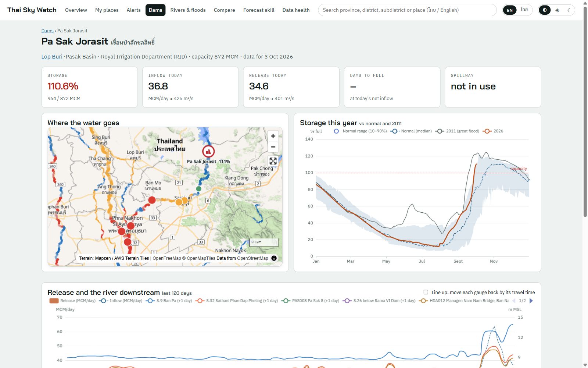This screenshot has height=368, width=588.
Task: Toggle S.9 Ban Pa legend series
Action: pos(169,301)
